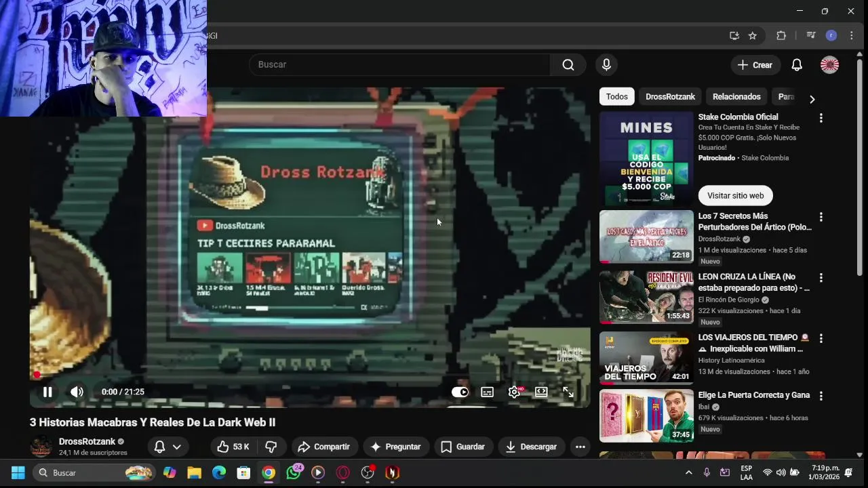Enter fullscreen with the expand icon
This screenshot has height=488, width=868.
568,392
